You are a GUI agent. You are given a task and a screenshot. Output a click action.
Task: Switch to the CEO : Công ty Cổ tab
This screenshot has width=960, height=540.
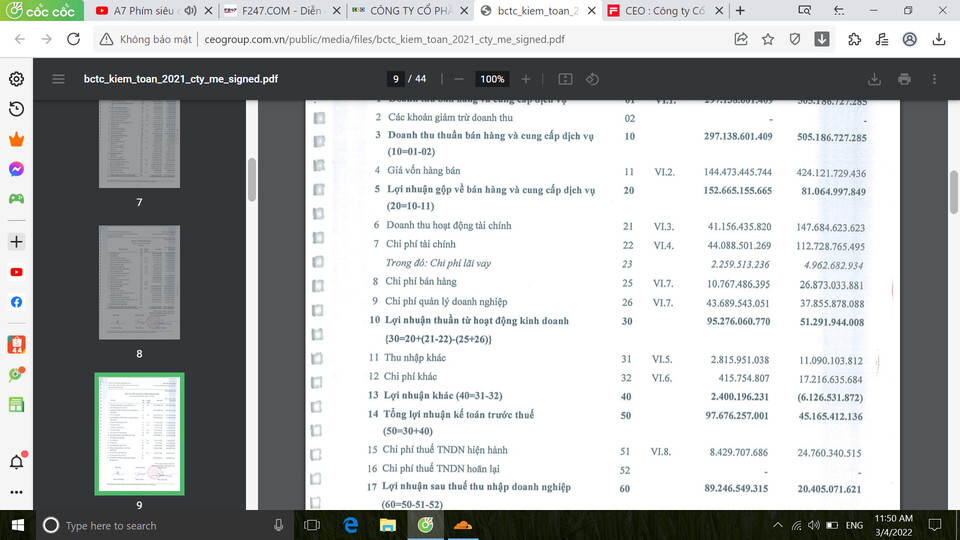[665, 10]
